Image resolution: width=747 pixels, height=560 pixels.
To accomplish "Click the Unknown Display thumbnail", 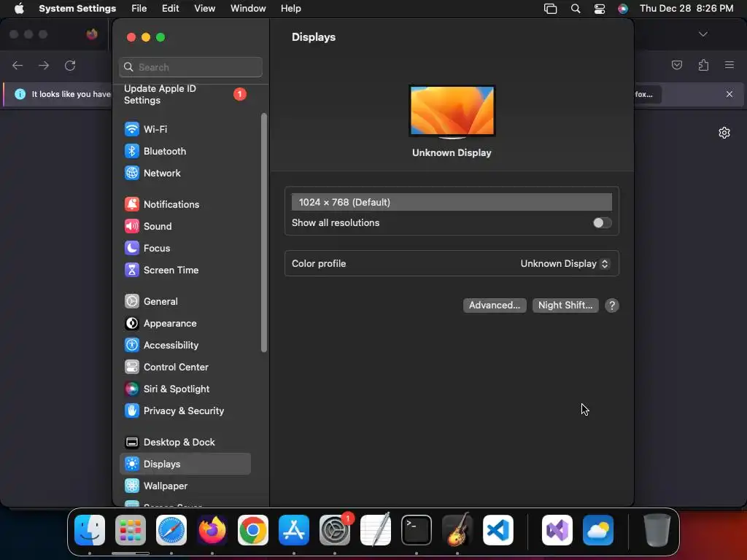I will click(452, 112).
